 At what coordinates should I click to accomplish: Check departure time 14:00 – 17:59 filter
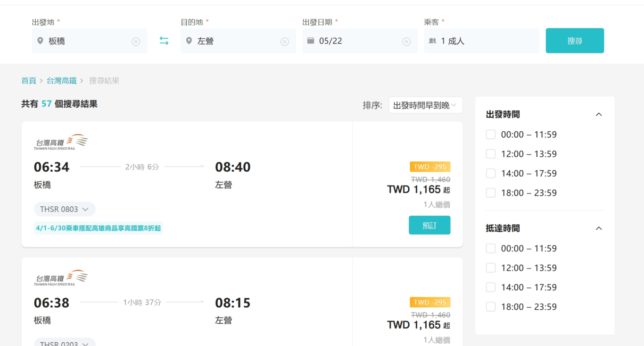point(491,173)
